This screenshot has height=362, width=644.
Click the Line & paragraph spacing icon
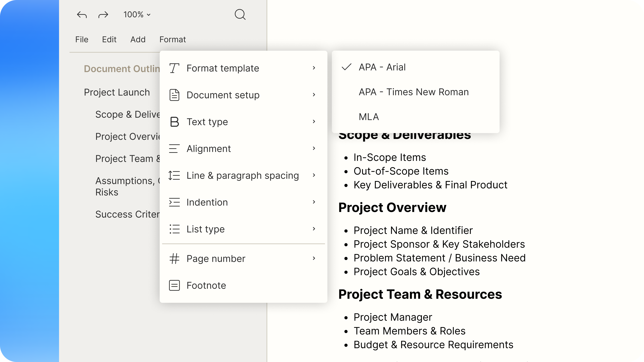pyautogui.click(x=174, y=175)
